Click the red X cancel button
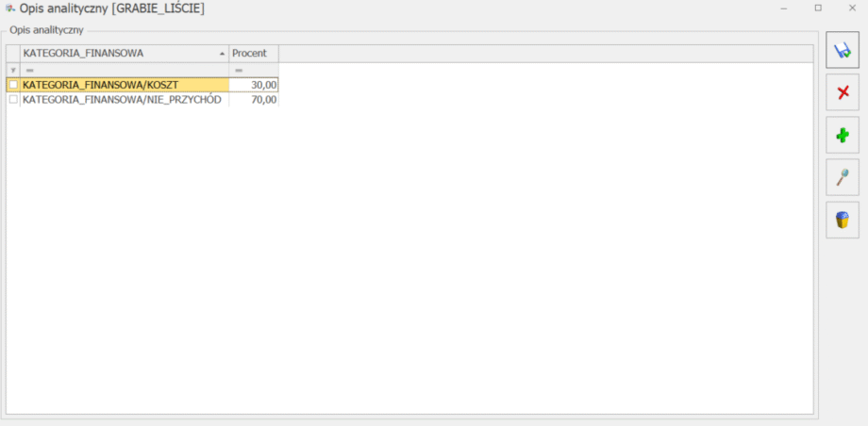This screenshot has width=868, height=426. pos(843,92)
